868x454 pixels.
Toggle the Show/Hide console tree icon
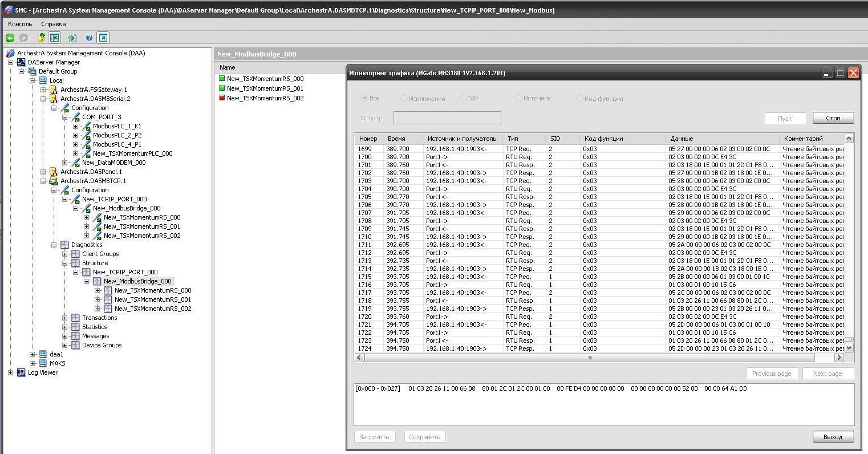click(x=55, y=38)
